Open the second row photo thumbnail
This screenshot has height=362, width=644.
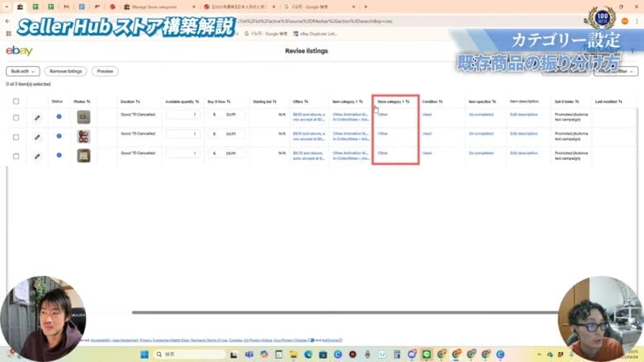(x=83, y=137)
